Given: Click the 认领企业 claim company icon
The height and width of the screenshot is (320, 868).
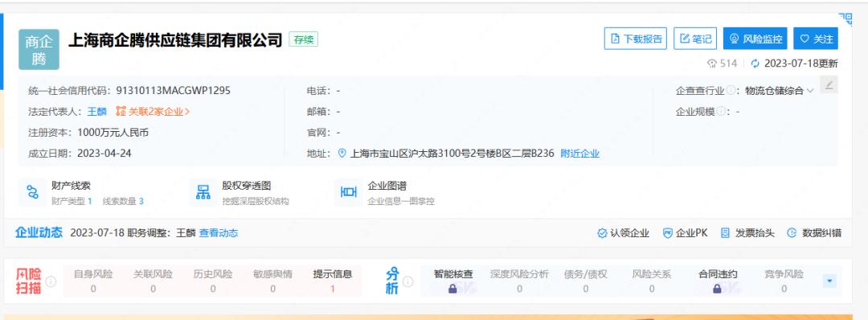Looking at the screenshot, I should 602,233.
